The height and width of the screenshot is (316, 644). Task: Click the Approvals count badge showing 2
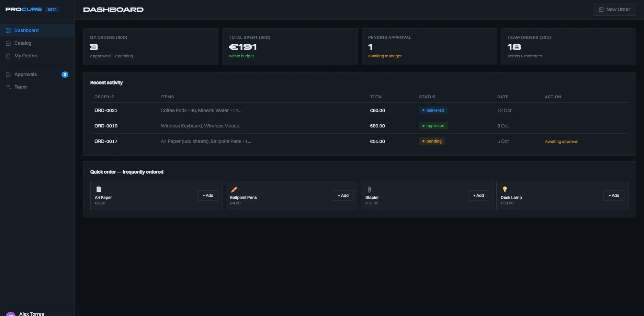[65, 75]
